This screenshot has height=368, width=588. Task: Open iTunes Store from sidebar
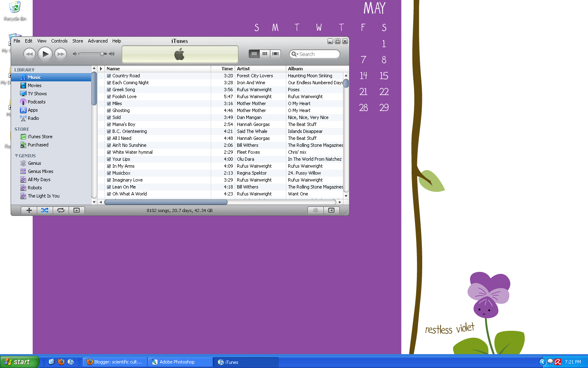coord(40,137)
